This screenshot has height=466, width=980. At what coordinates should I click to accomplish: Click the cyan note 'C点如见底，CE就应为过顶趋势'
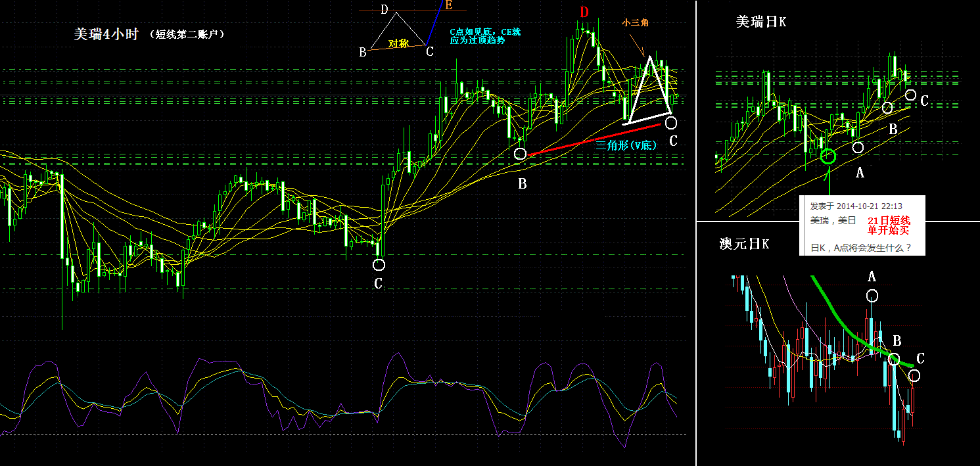pyautogui.click(x=485, y=35)
